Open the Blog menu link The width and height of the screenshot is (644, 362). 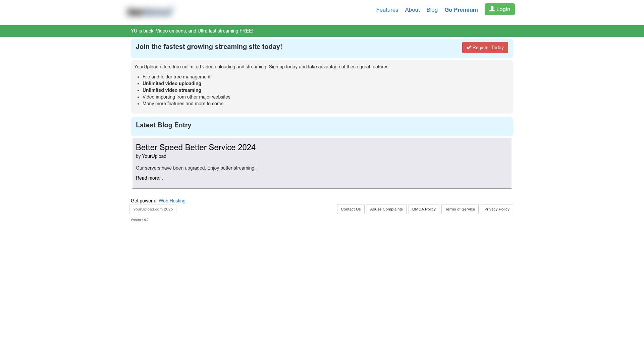(x=432, y=10)
